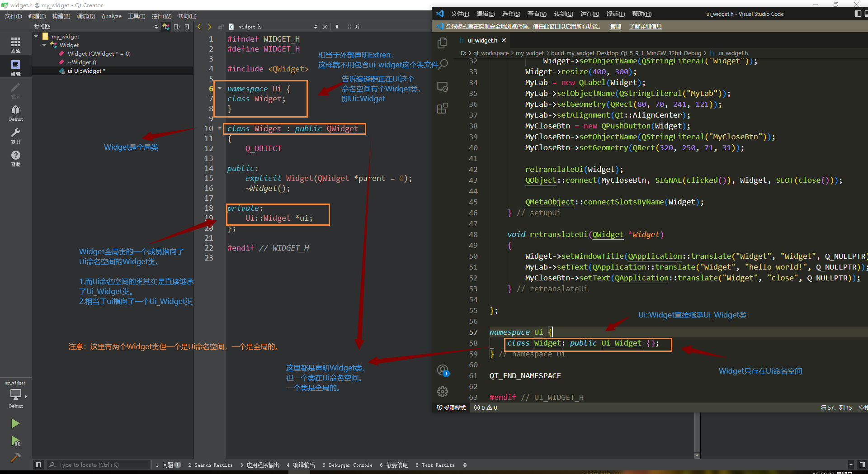Click the Type to locate search field
This screenshot has width=868, height=474.
click(99, 465)
